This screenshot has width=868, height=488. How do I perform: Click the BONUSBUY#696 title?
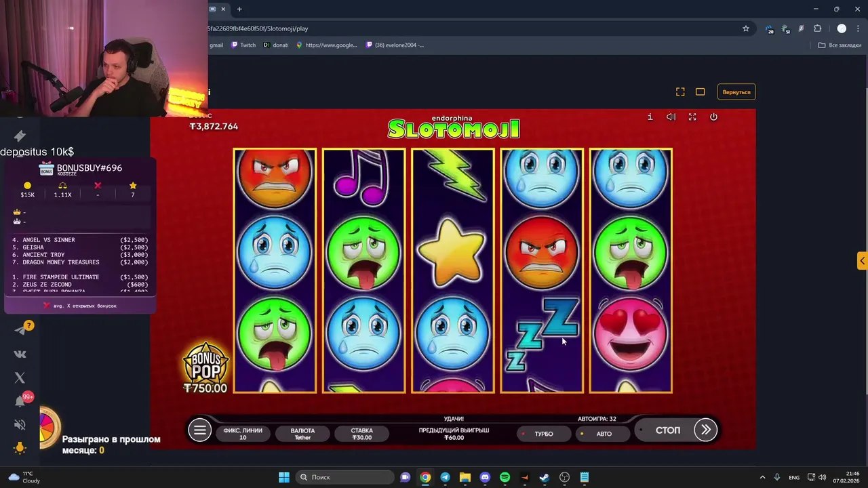coord(90,167)
